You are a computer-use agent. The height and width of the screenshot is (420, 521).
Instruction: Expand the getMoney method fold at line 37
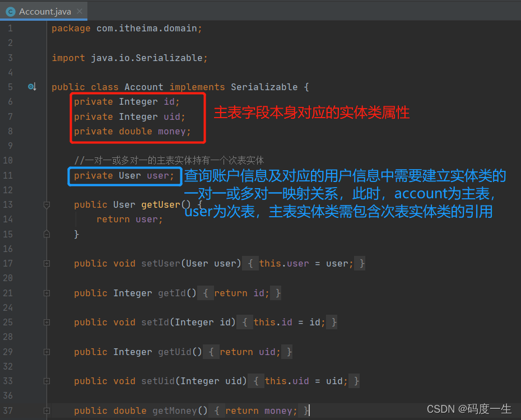(47, 410)
